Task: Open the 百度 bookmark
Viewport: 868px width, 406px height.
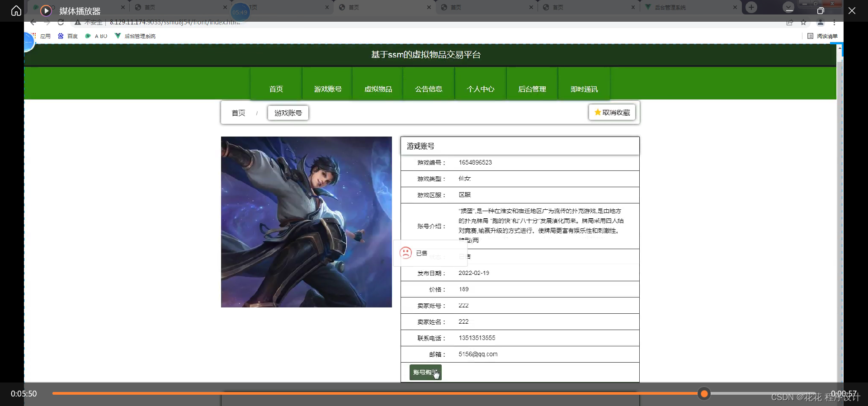Action: pos(68,36)
